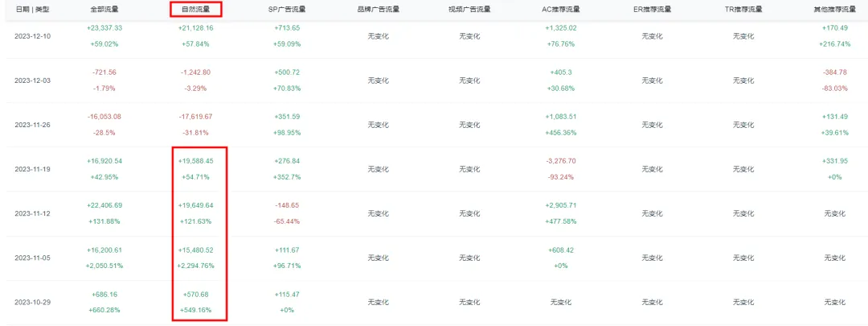This screenshot has width=868, height=326.
Task: Click the -93.24% AC recommendation percentage
Action: (x=561, y=177)
